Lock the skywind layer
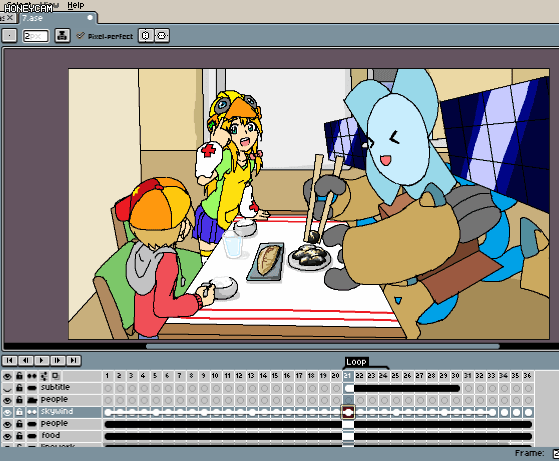Viewport: 559px width, 461px height. [x=19, y=412]
